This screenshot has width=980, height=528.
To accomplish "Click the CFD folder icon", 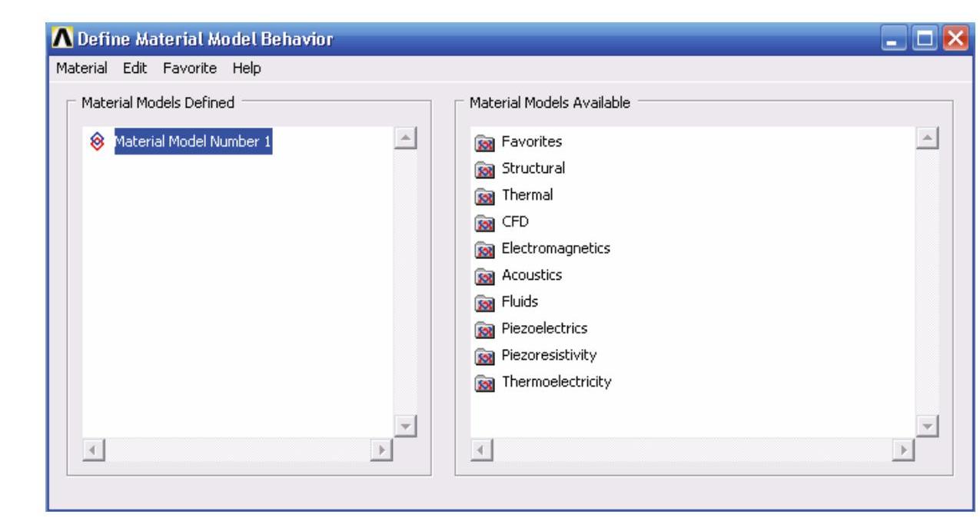I will (485, 222).
